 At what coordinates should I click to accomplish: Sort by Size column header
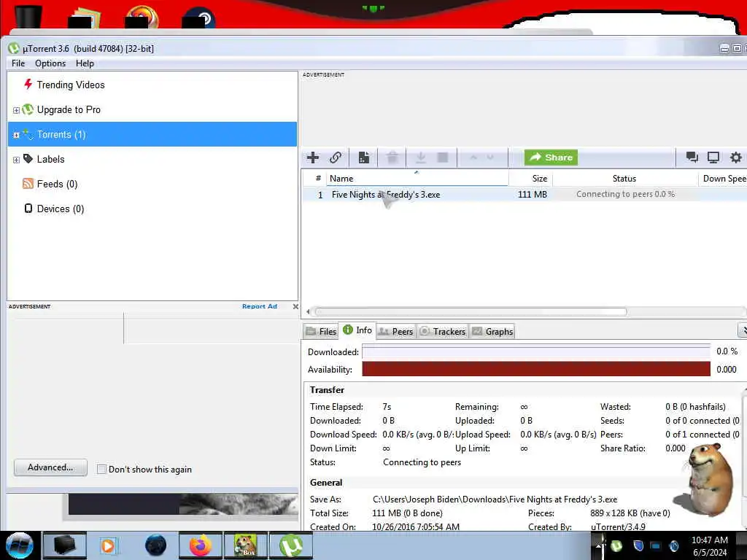[x=531, y=179]
